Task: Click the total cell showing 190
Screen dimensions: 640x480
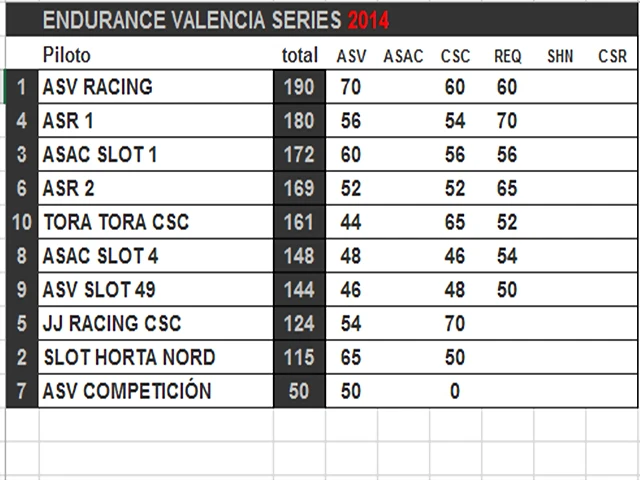Action: pyautogui.click(x=299, y=87)
